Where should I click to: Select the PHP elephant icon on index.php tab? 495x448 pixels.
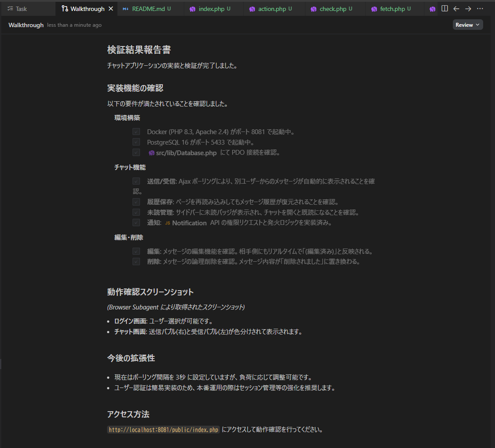[192, 8]
